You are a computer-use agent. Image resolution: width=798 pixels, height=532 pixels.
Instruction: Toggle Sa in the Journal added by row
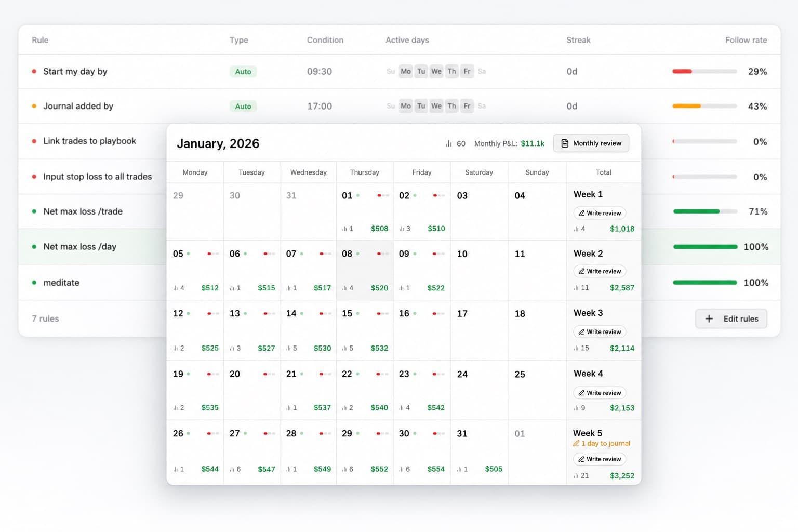point(482,106)
